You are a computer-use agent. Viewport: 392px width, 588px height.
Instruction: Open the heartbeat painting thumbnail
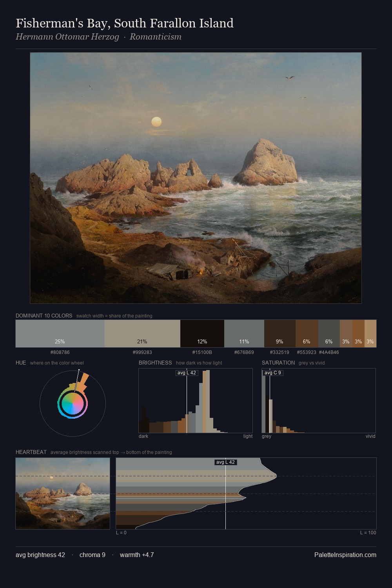[63, 494]
